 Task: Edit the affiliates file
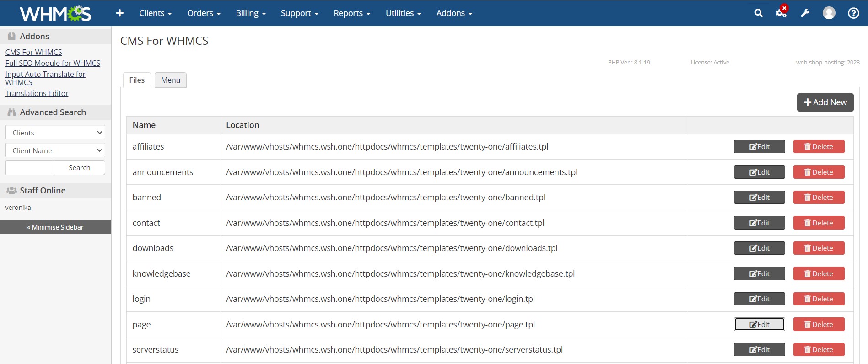coord(759,147)
